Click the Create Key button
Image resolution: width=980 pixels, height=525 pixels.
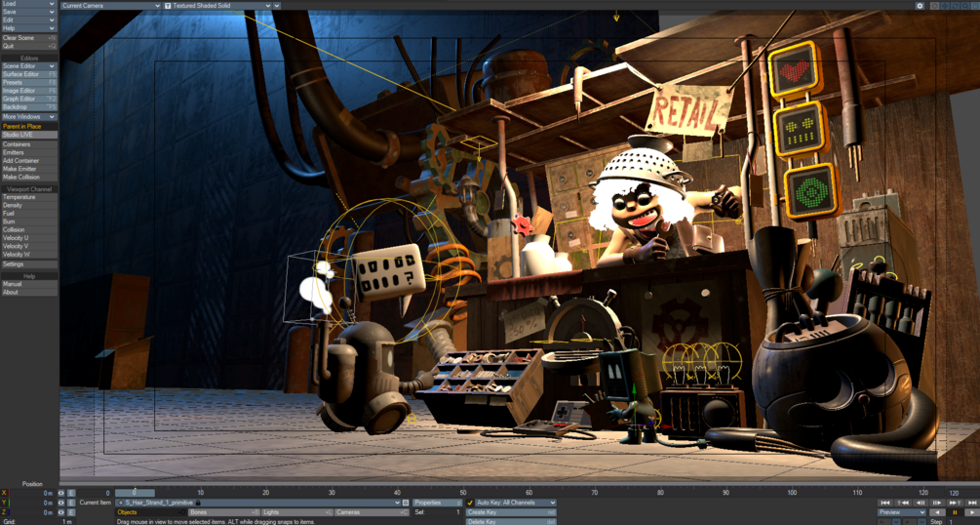(511, 512)
